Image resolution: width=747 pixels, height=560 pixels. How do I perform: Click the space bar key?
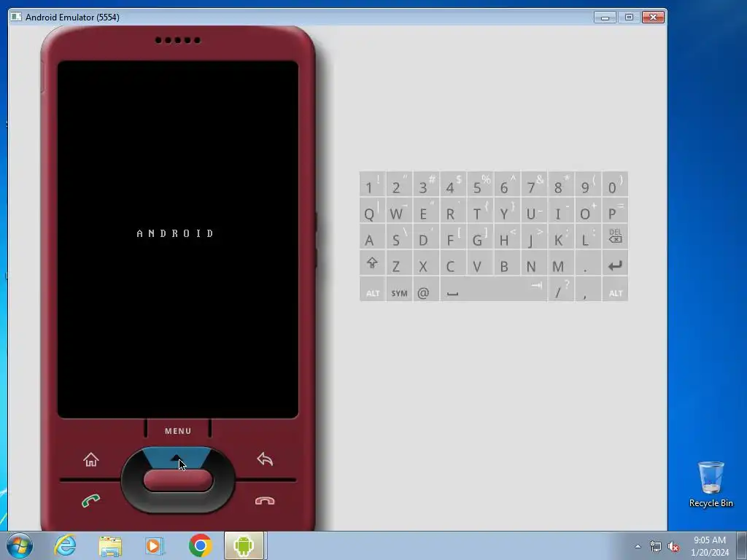click(x=494, y=290)
